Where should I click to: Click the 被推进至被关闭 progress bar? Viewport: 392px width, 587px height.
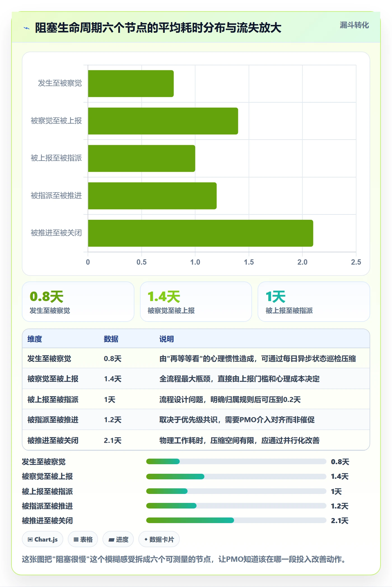[x=236, y=520]
